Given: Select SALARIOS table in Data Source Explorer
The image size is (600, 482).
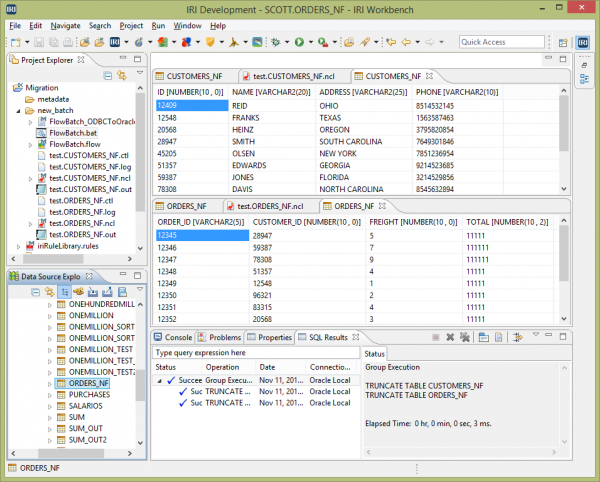Looking at the screenshot, I should coord(85,406).
